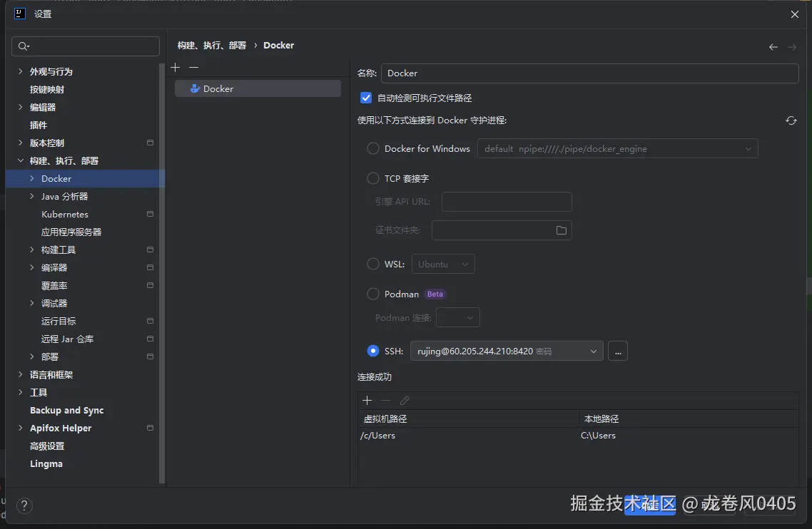Select the WSL radio button
The image size is (812, 529).
point(373,264)
